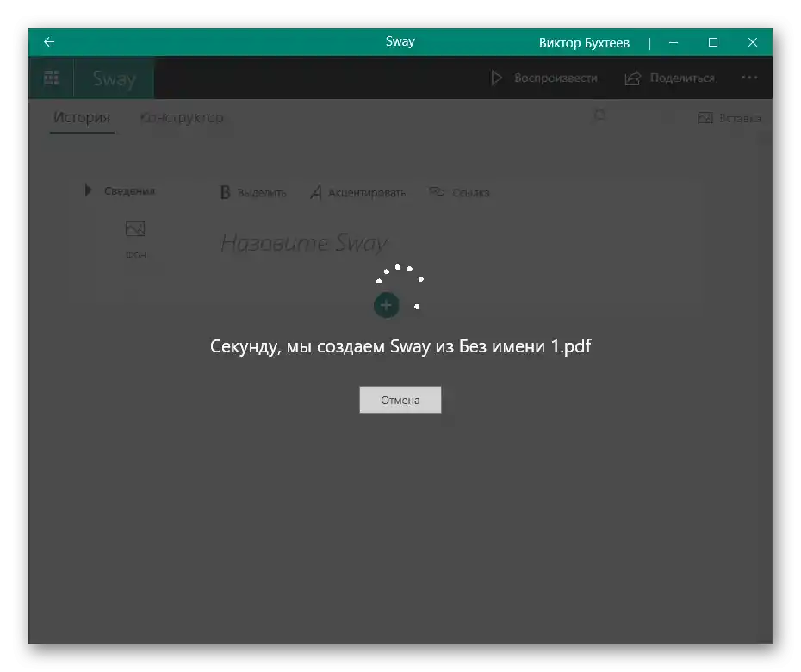This screenshot has height=672, width=801.
Task: Click the Назовите Sway title field
Action: [x=304, y=243]
